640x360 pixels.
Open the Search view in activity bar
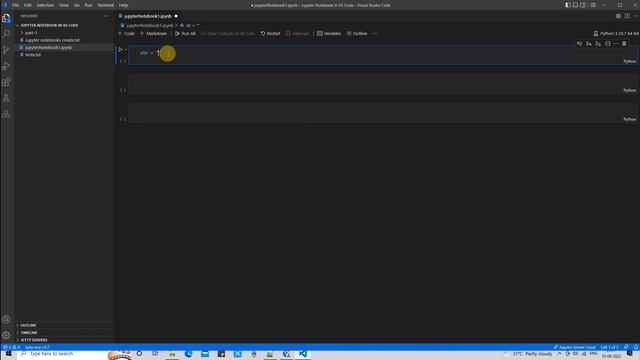pos(6,33)
